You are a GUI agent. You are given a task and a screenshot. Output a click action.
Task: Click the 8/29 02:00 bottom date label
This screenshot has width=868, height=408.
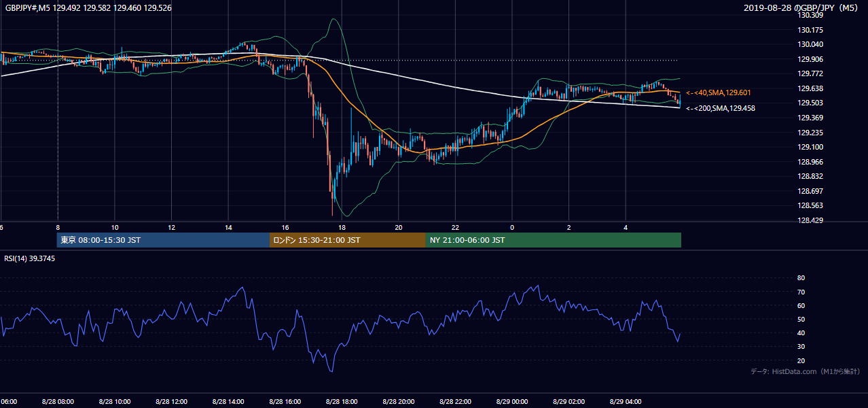[569, 401]
